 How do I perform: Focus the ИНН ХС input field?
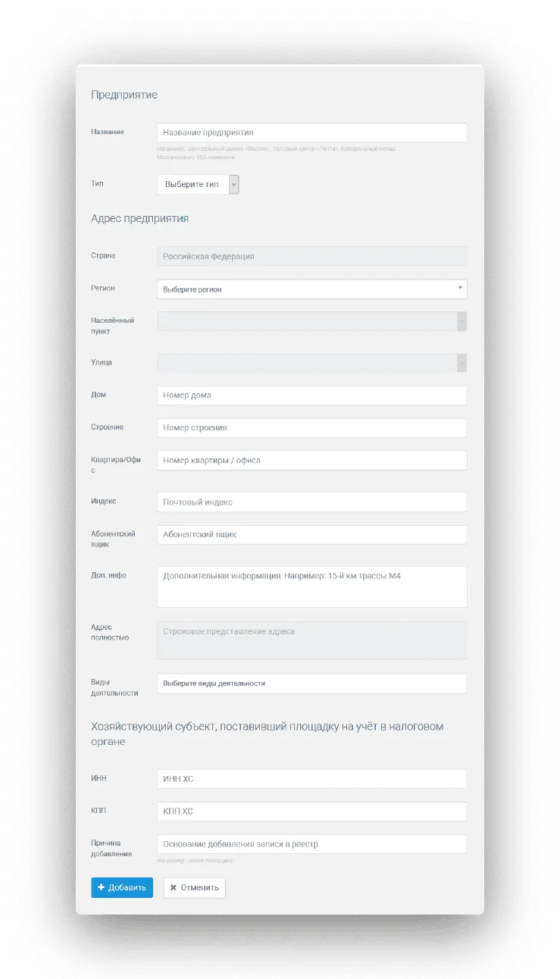[311, 779]
